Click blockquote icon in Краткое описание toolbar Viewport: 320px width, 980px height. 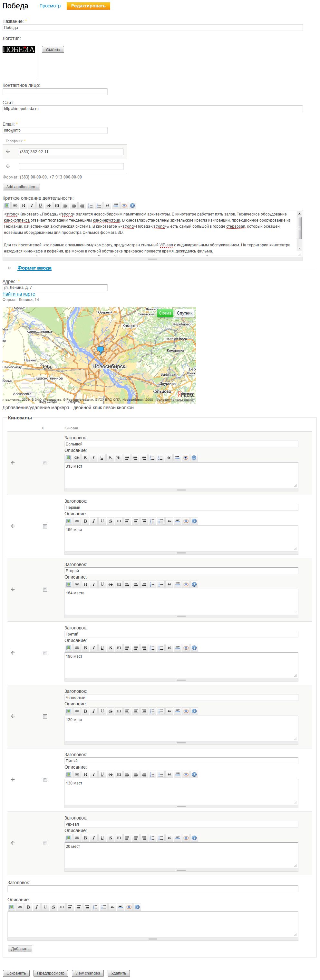tap(107, 206)
